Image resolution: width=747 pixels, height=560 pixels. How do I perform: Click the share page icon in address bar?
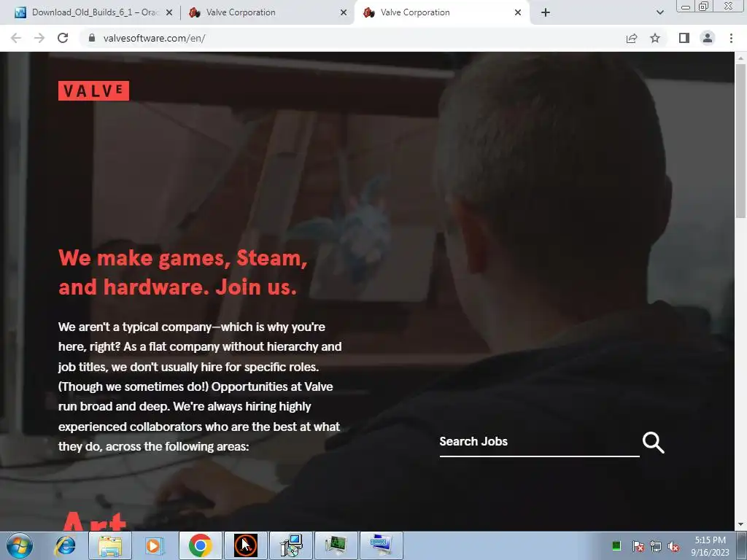pos(632,38)
